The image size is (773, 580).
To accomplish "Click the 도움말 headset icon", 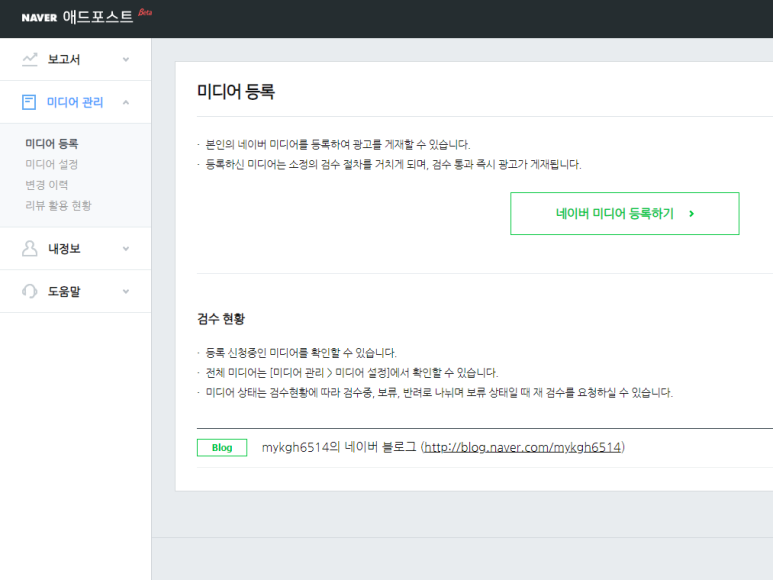I will tap(30, 291).
